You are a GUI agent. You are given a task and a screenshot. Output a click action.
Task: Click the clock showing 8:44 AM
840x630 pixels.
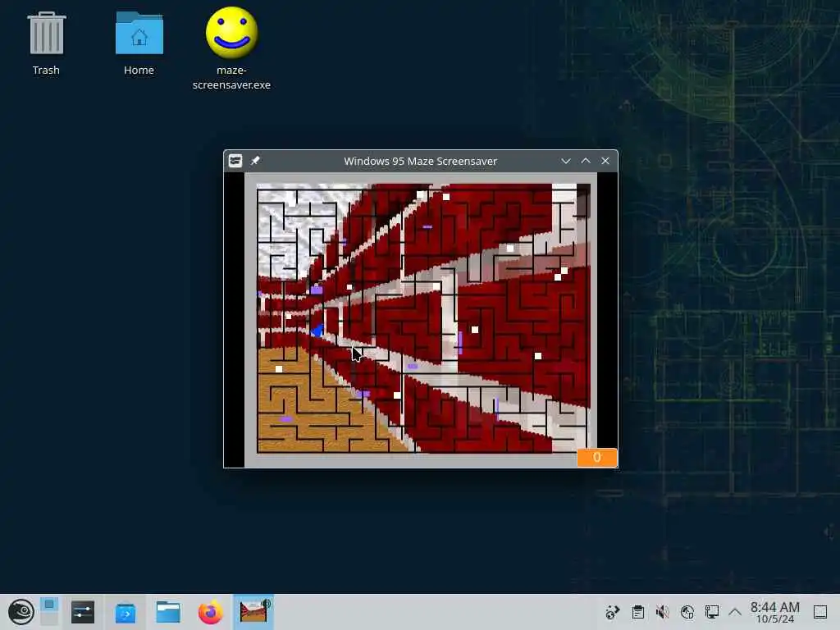click(774, 612)
